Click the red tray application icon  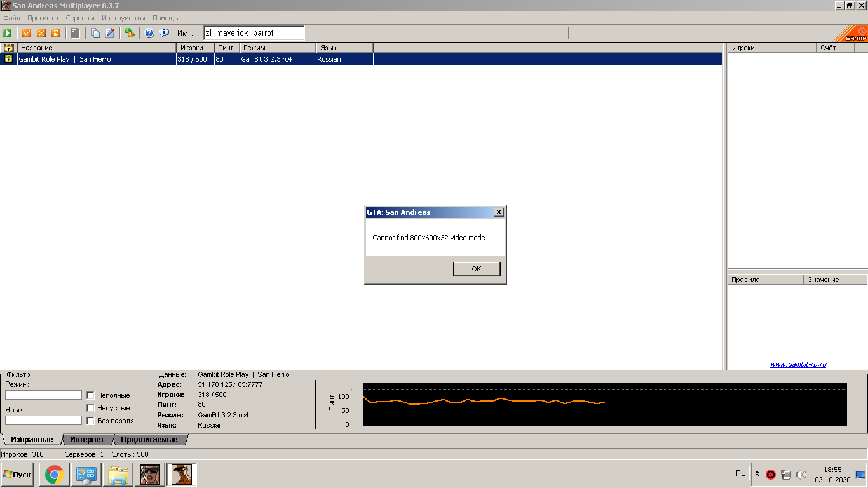point(771,474)
